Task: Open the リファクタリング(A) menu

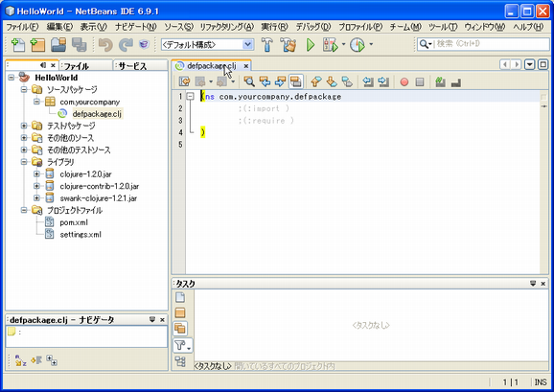Action: point(227,27)
